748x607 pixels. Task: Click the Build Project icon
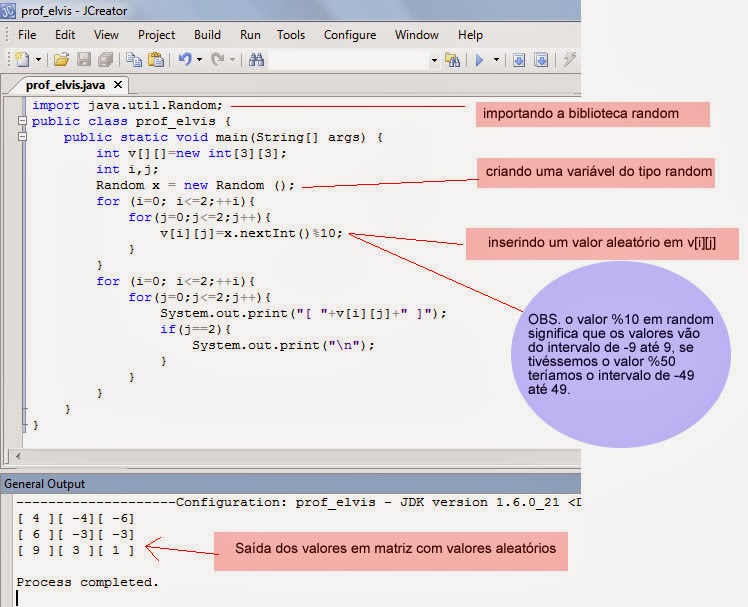(x=541, y=60)
